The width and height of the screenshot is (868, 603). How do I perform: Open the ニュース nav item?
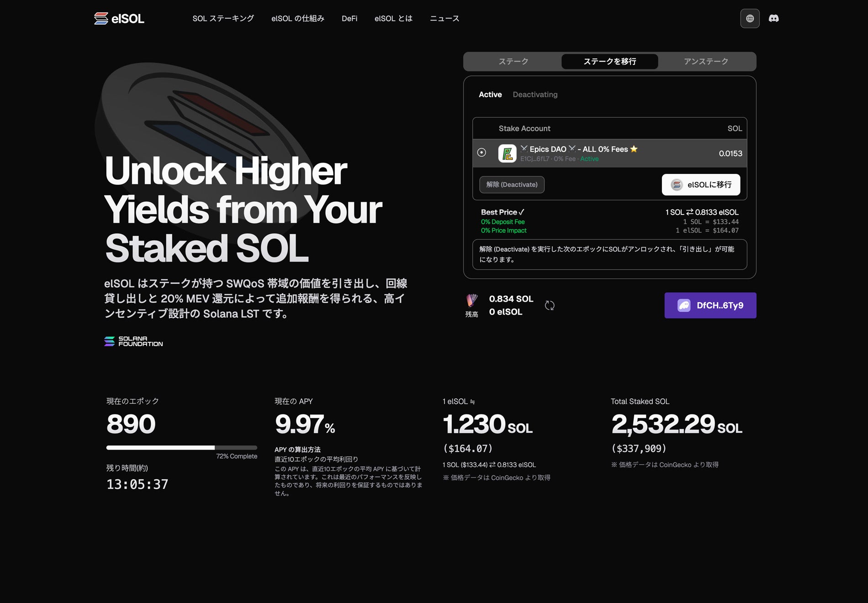[x=445, y=18]
